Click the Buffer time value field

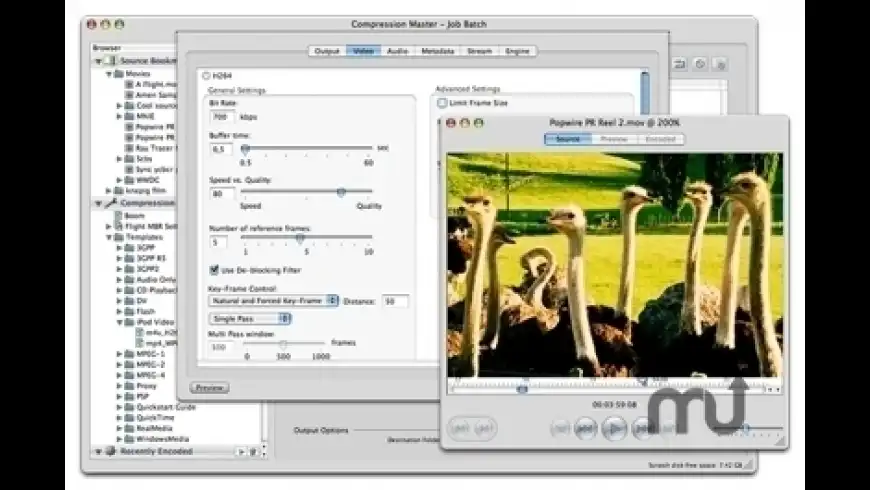point(220,149)
